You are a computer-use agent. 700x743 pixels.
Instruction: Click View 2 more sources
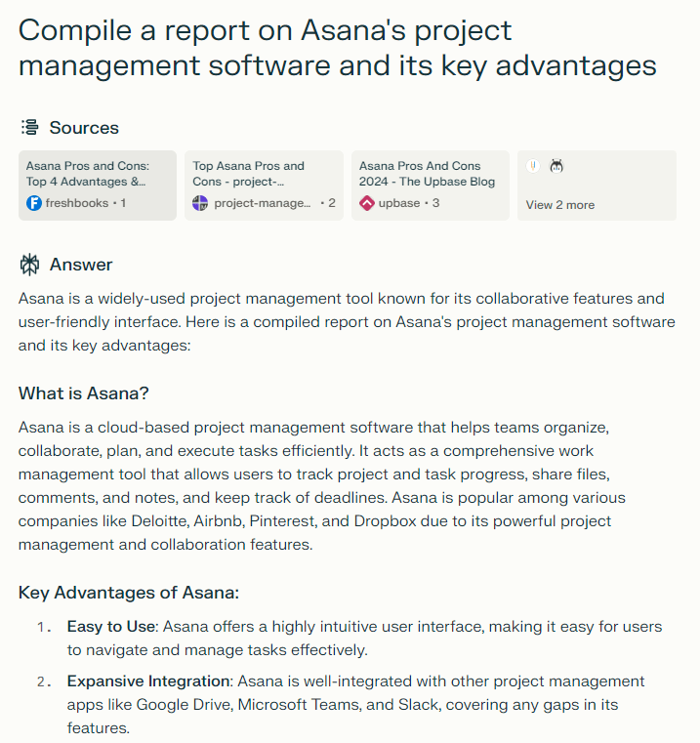[x=597, y=186]
